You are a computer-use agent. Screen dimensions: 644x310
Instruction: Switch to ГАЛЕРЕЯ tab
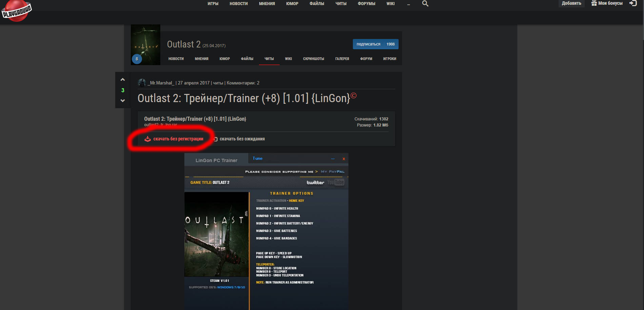pos(342,59)
